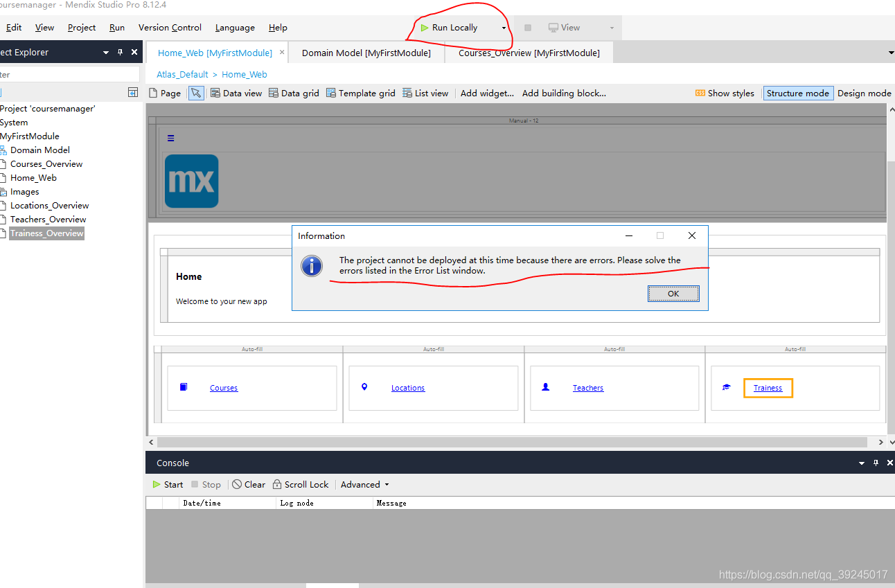
Task: Switch editor to Design mode
Action: tap(864, 93)
